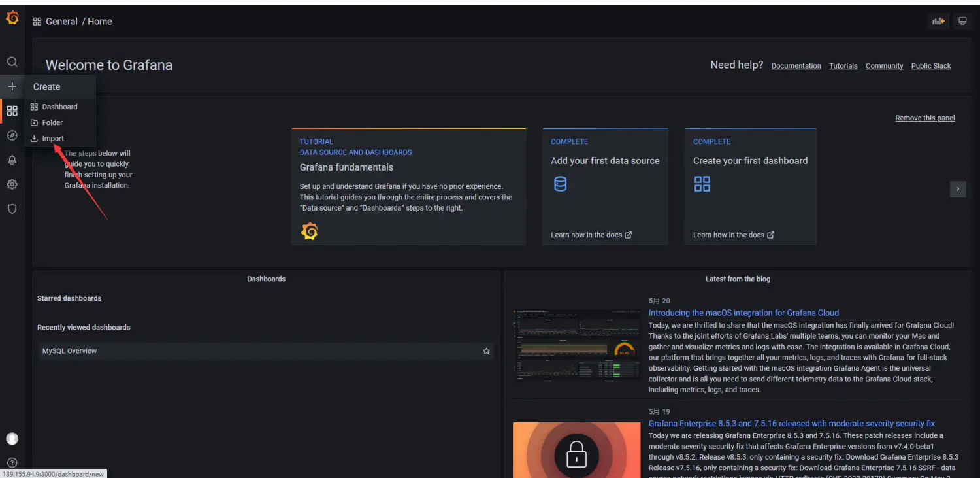Screen dimensions: 980x478
Task: Open the macOS integration blog post thumbnail
Action: tap(576, 344)
